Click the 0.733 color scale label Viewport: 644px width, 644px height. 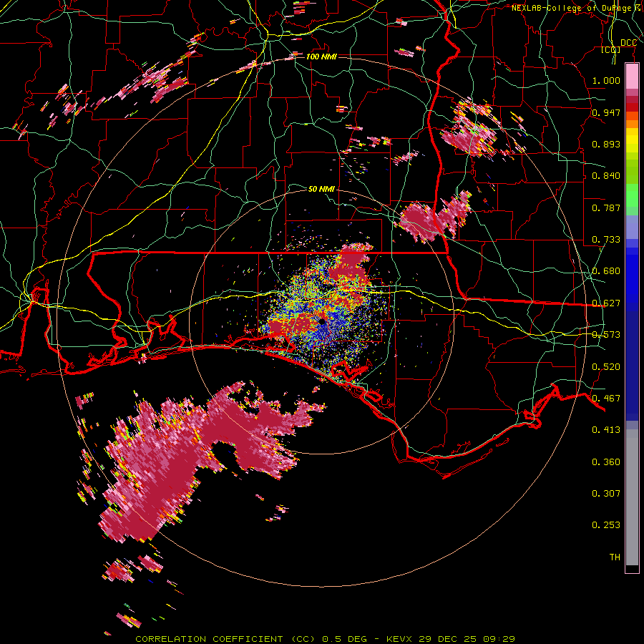pyautogui.click(x=606, y=240)
